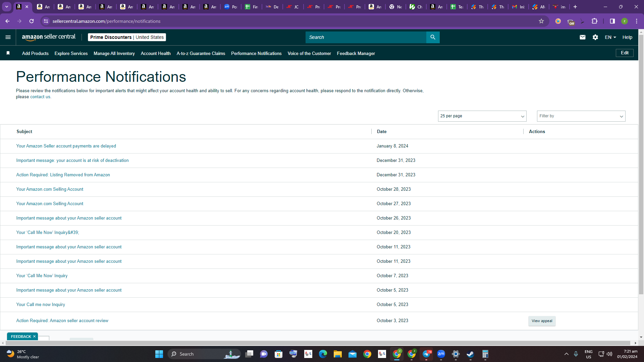Image resolution: width=644 pixels, height=362 pixels.
Task: Go back in browser history
Action: 7,21
